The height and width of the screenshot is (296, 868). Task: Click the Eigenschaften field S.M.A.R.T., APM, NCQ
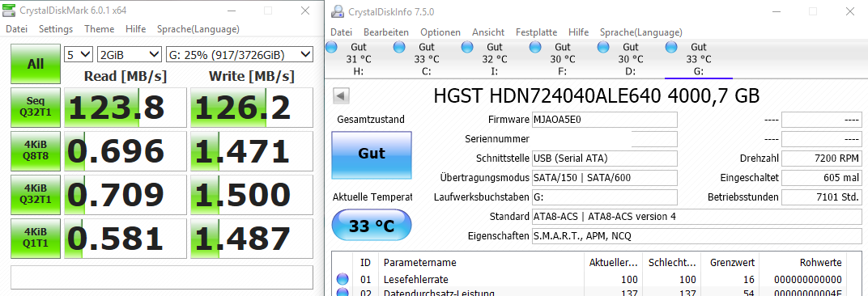[697, 236]
